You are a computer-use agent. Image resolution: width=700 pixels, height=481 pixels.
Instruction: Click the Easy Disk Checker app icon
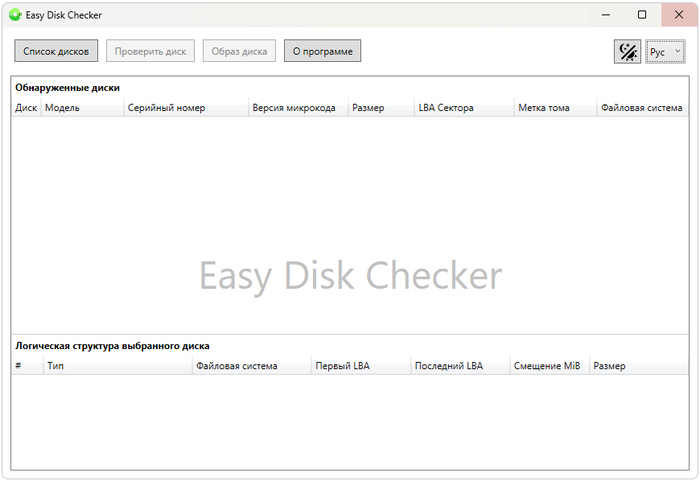pos(15,15)
